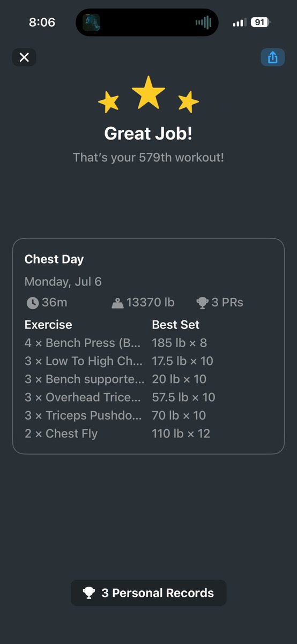Screen dimensions: 297x644
Task: Tap the Chest Day workout title
Action: [54, 259]
